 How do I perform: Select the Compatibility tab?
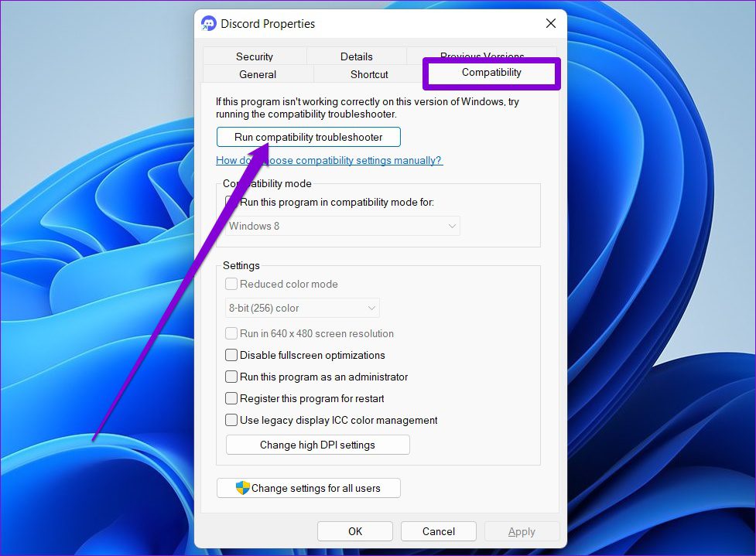(x=491, y=73)
